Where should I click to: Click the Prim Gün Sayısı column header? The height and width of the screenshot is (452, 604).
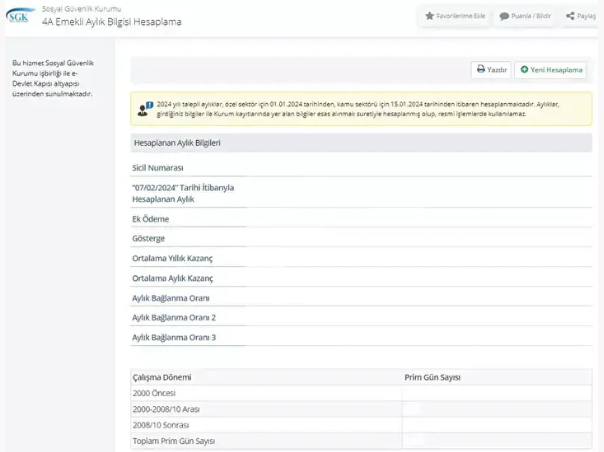431,377
